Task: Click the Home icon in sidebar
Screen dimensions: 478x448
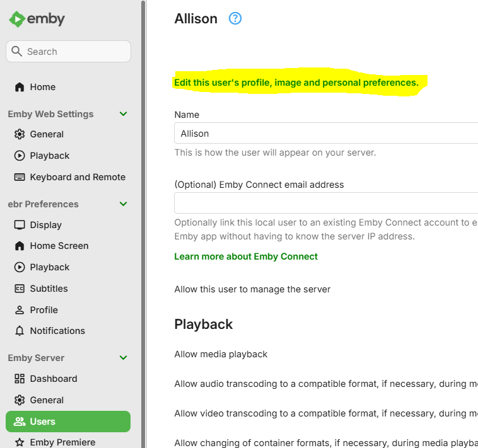Action: pyautogui.click(x=20, y=87)
